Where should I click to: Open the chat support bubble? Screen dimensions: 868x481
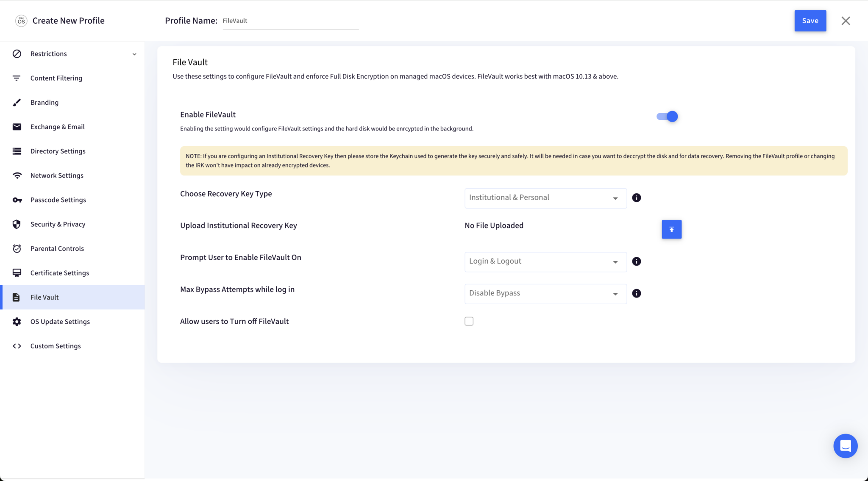846,446
